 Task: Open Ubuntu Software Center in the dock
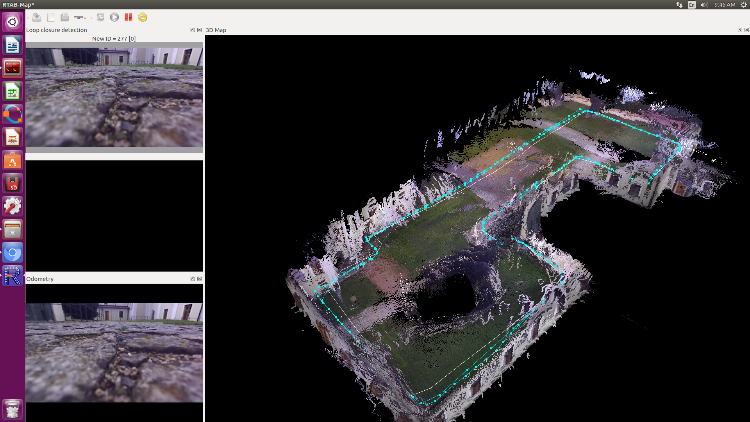[x=12, y=160]
